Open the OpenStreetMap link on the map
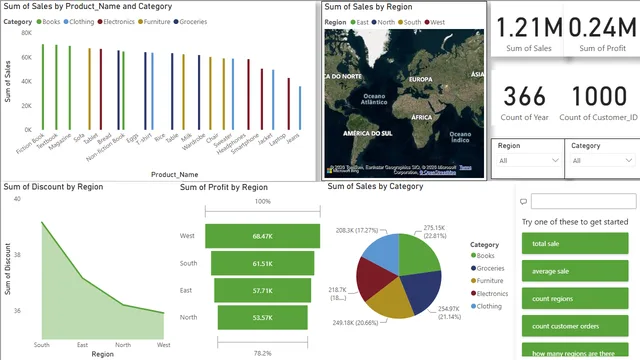 [x=438, y=173]
